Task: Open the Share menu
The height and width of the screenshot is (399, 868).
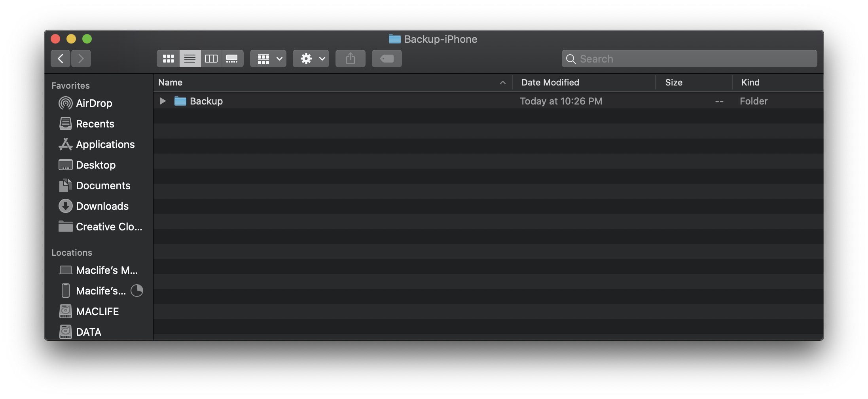Action: pos(350,58)
